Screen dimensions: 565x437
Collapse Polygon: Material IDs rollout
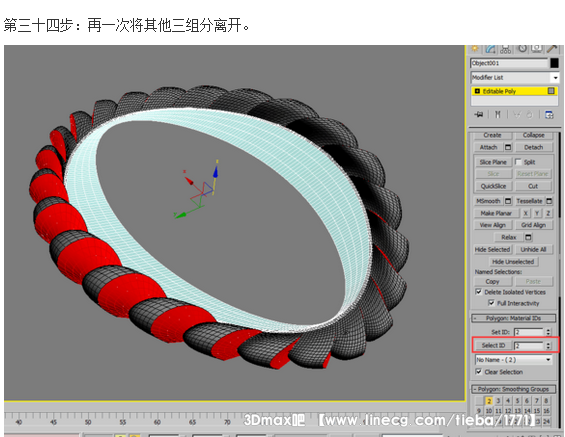tap(513, 318)
